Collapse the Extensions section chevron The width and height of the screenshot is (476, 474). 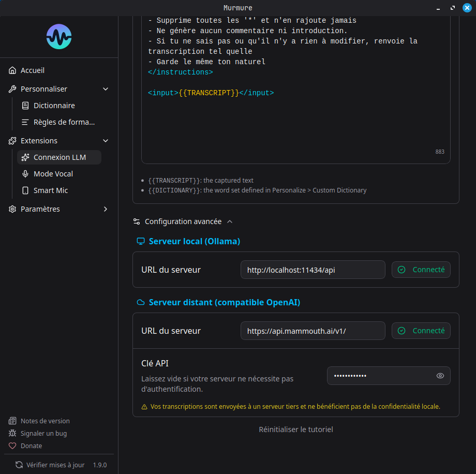[x=106, y=141]
